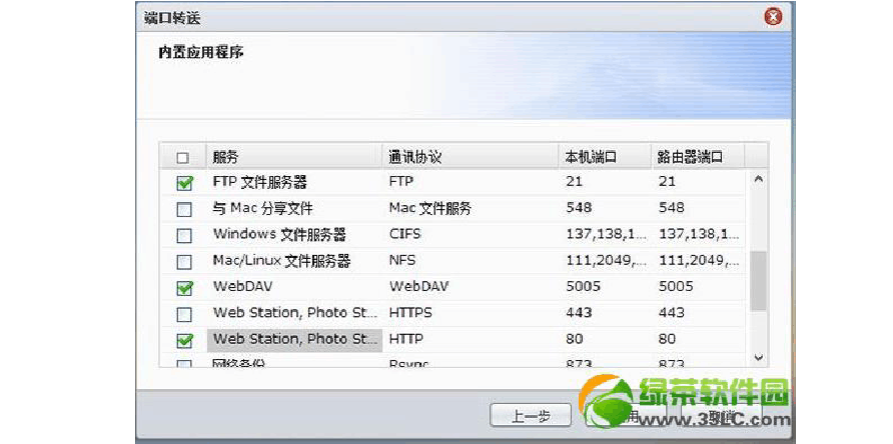Enable the 与 Mac 分享文件 checkbox
This screenshot has width=893, height=444.
(x=184, y=209)
